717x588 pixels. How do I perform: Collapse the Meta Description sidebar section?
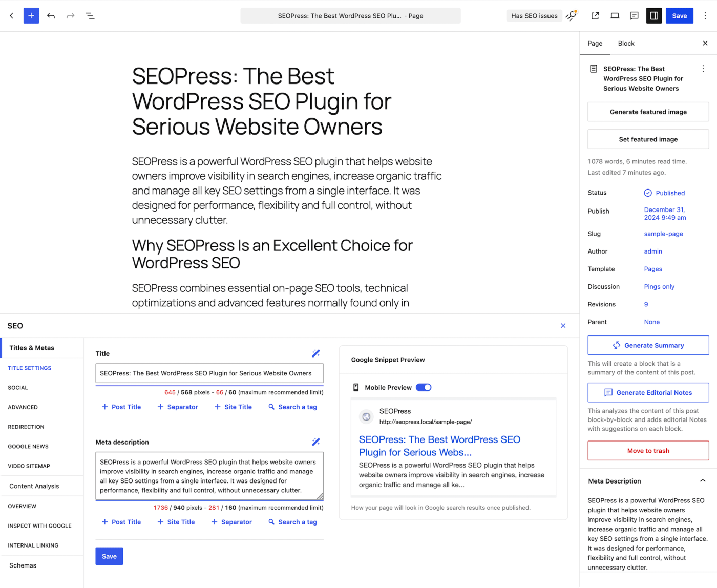coord(703,481)
